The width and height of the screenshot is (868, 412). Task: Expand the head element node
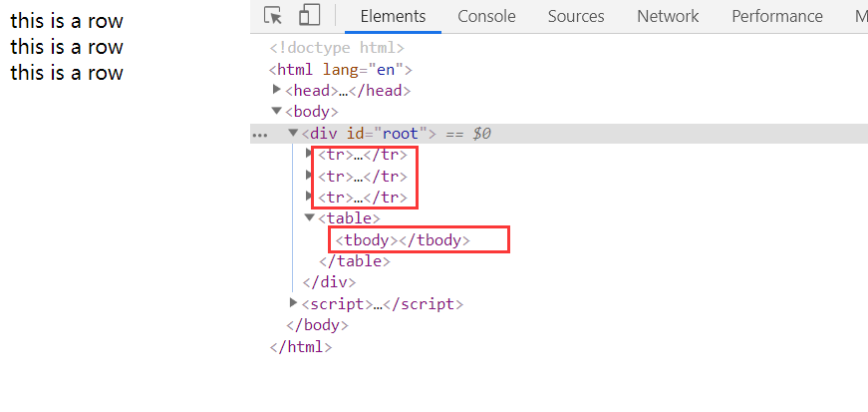tap(277, 89)
